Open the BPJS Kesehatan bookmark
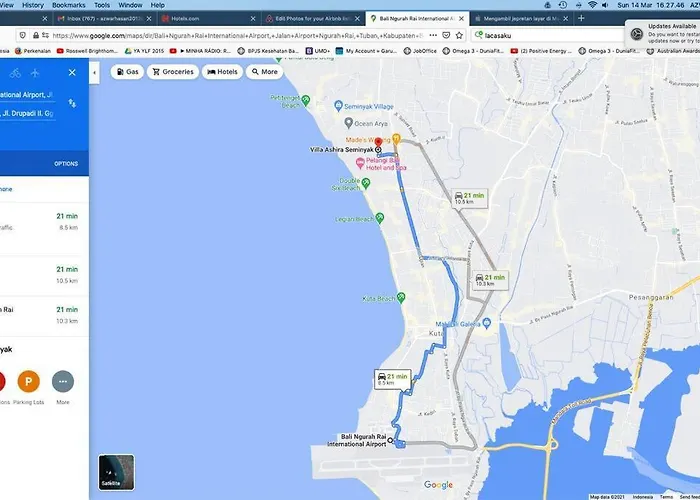 (x=268, y=51)
